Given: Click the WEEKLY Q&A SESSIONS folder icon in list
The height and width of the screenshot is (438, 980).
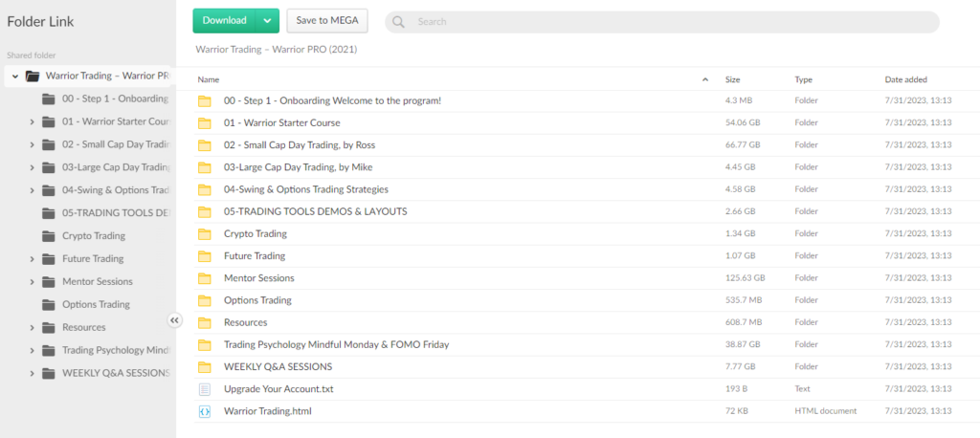Looking at the screenshot, I should tap(204, 367).
